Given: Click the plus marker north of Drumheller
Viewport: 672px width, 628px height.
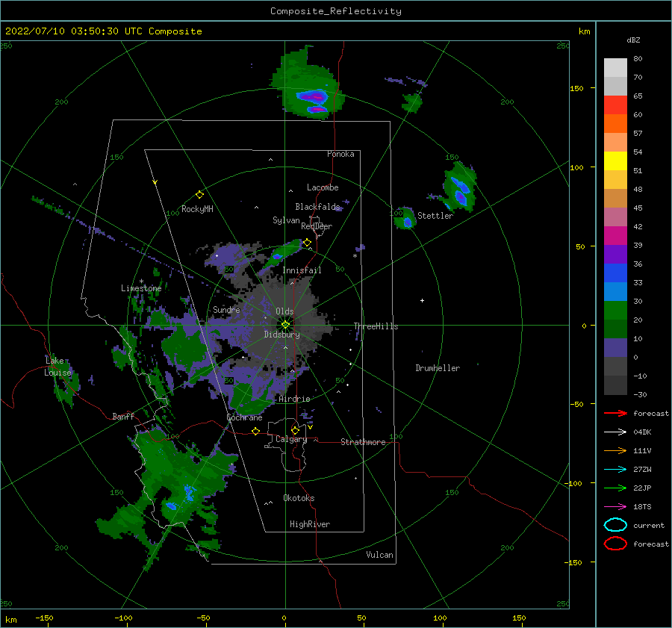Looking at the screenshot, I should (422, 300).
